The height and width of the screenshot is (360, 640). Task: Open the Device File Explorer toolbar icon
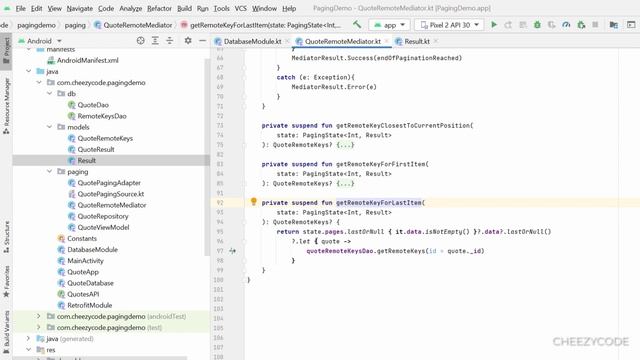pos(613,25)
